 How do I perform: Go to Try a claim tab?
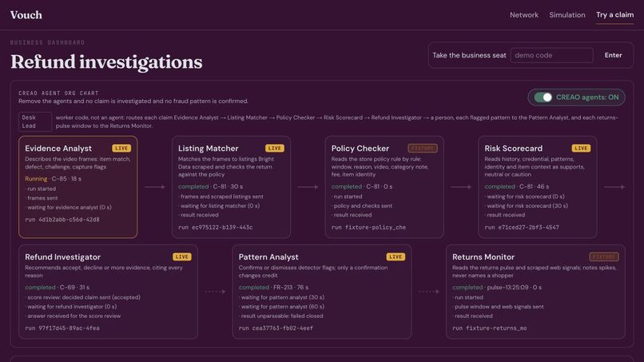click(614, 15)
